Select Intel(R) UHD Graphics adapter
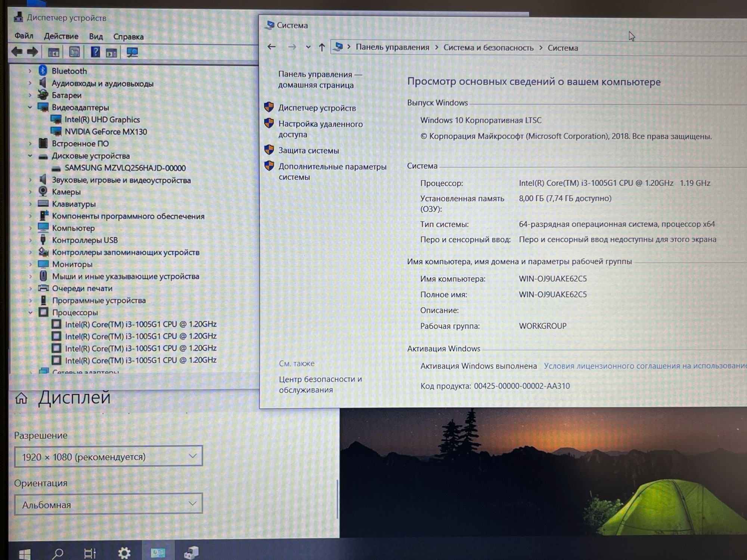747x560 pixels. click(x=102, y=119)
